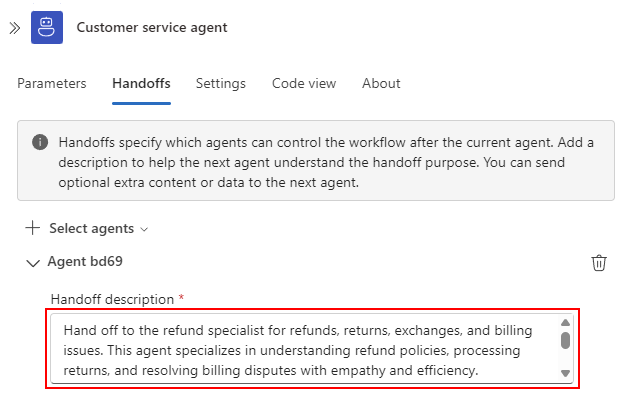Click the Agent bd69 section heading
Image resolution: width=620 pixels, height=400 pixels.
pos(85,261)
